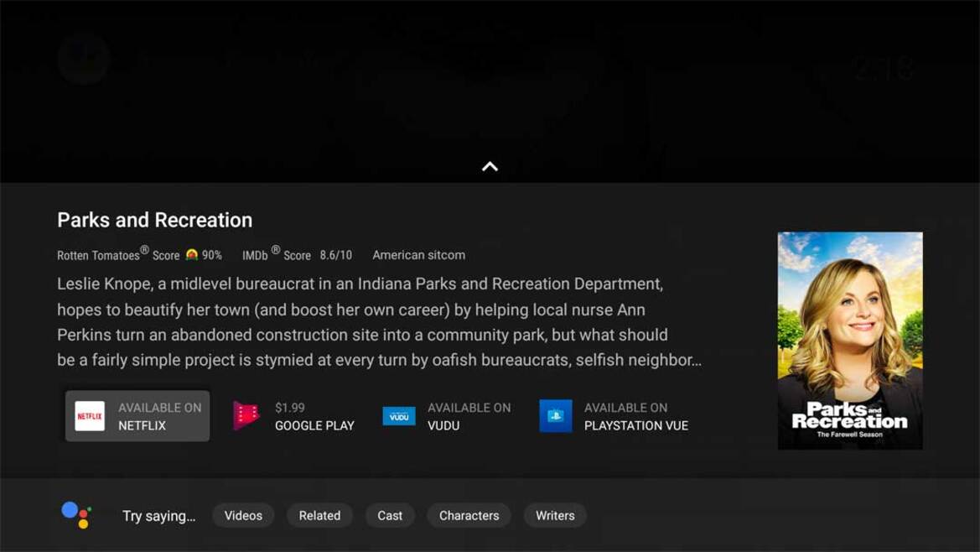Select the PlayStation Vue logo icon

tap(556, 416)
